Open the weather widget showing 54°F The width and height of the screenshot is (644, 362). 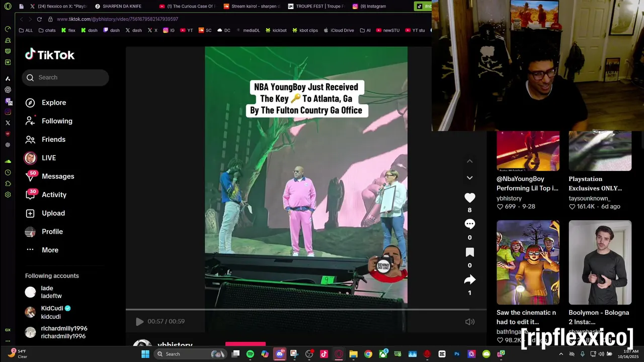tap(17, 354)
